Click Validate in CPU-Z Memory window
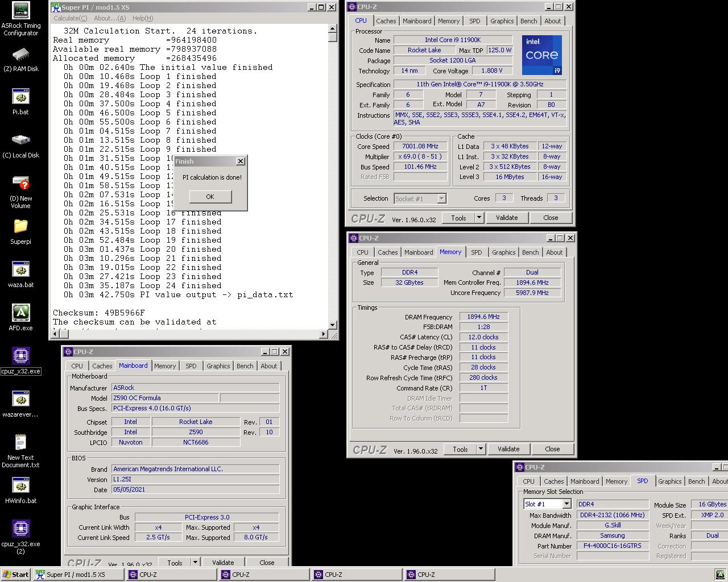Image resolution: width=728 pixels, height=582 pixels. pos(508,449)
